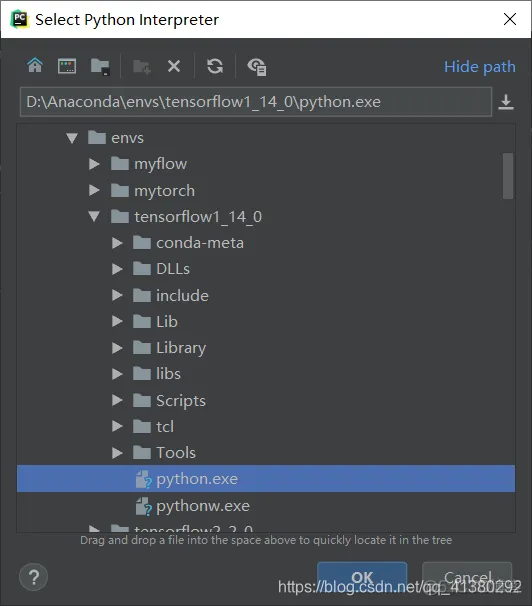Click the New Folder toolbar icon
The image size is (532, 606).
pos(141,66)
